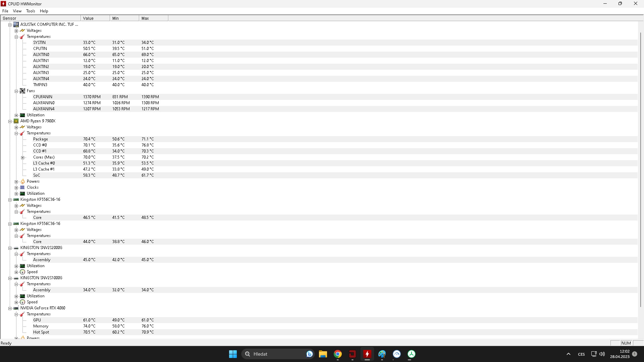Click the Max column header
This screenshot has width=644, height=362.
(153, 18)
